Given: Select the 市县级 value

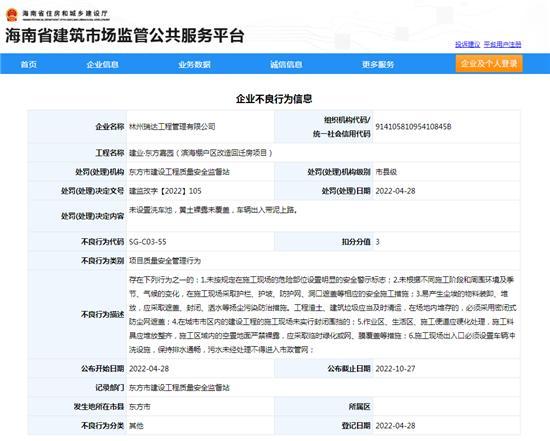Looking at the screenshot, I should [386, 172].
